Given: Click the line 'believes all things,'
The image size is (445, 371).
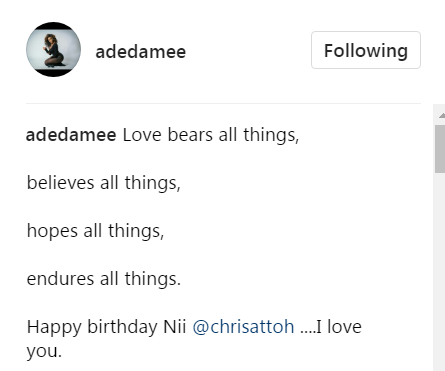Looking at the screenshot, I should coord(103,183).
